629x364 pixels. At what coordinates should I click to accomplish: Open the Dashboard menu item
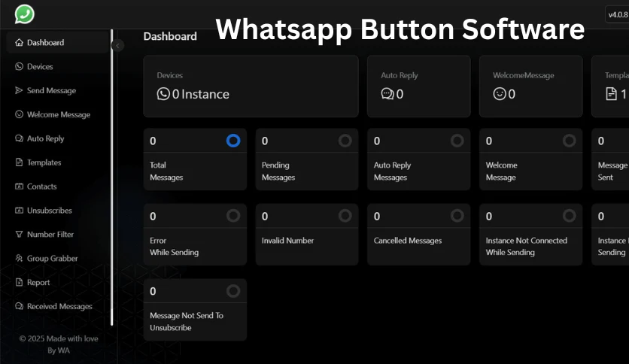pos(45,43)
